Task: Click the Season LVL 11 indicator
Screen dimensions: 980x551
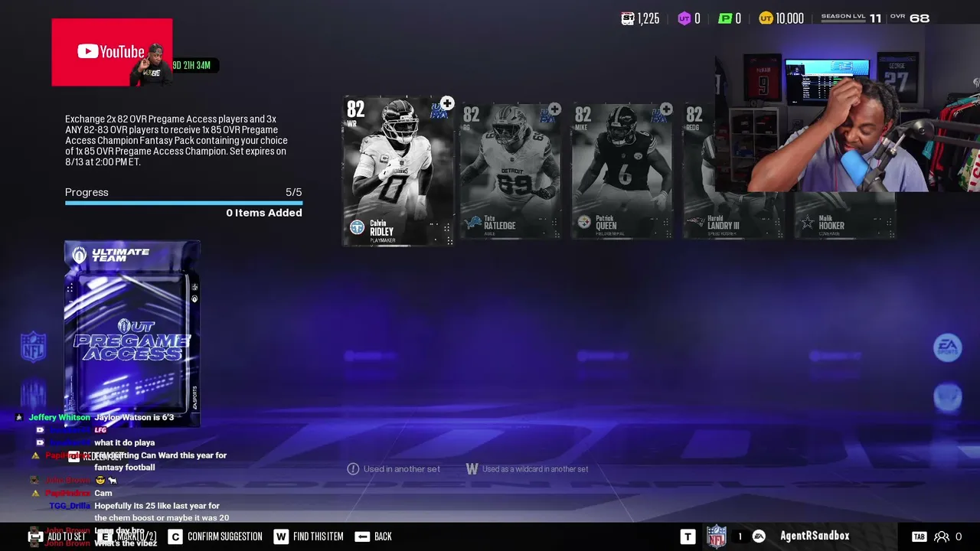Action: point(851,18)
